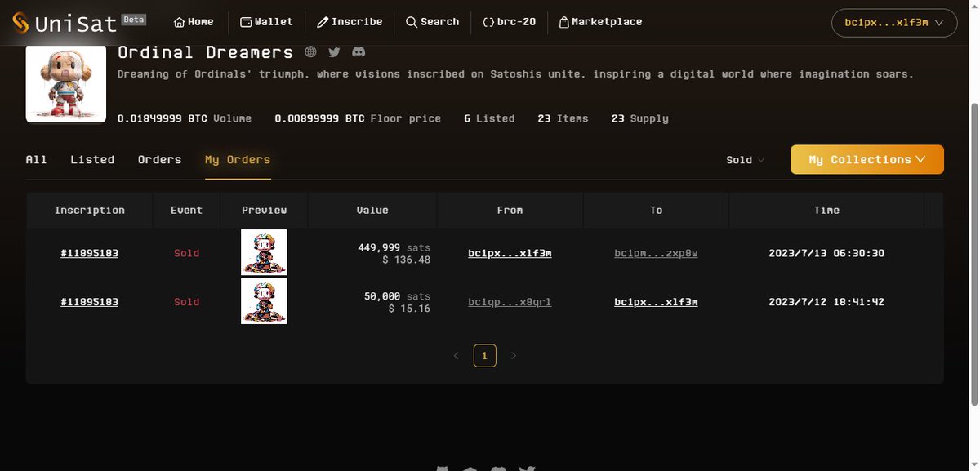Click the 0.01849999 BTC volume stat
Screen dimensions: 980x471
[x=185, y=118]
